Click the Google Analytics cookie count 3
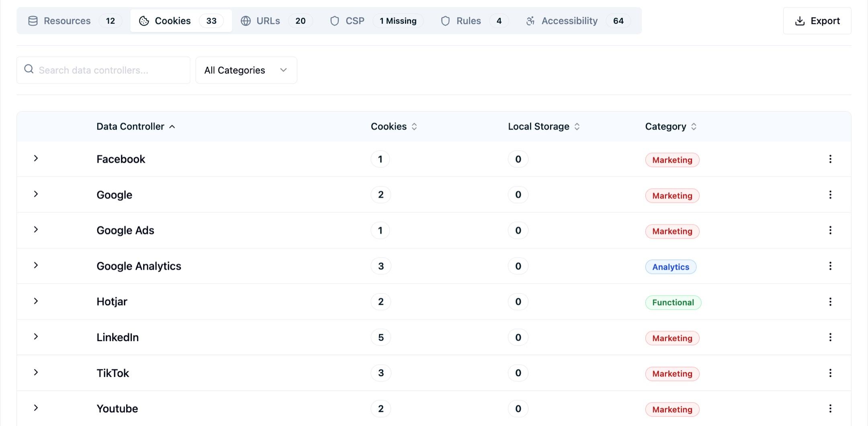This screenshot has width=868, height=426. [x=381, y=266]
